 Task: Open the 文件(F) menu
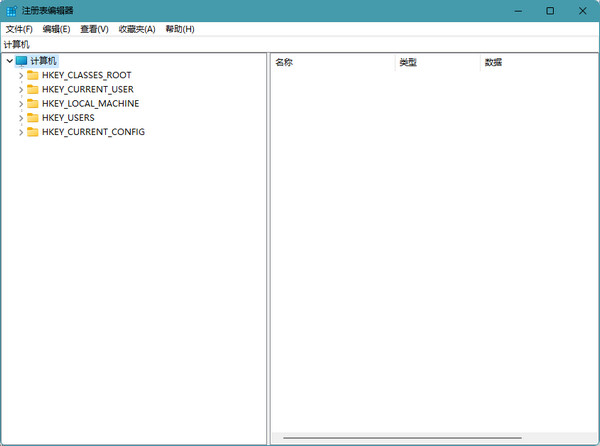[19, 29]
